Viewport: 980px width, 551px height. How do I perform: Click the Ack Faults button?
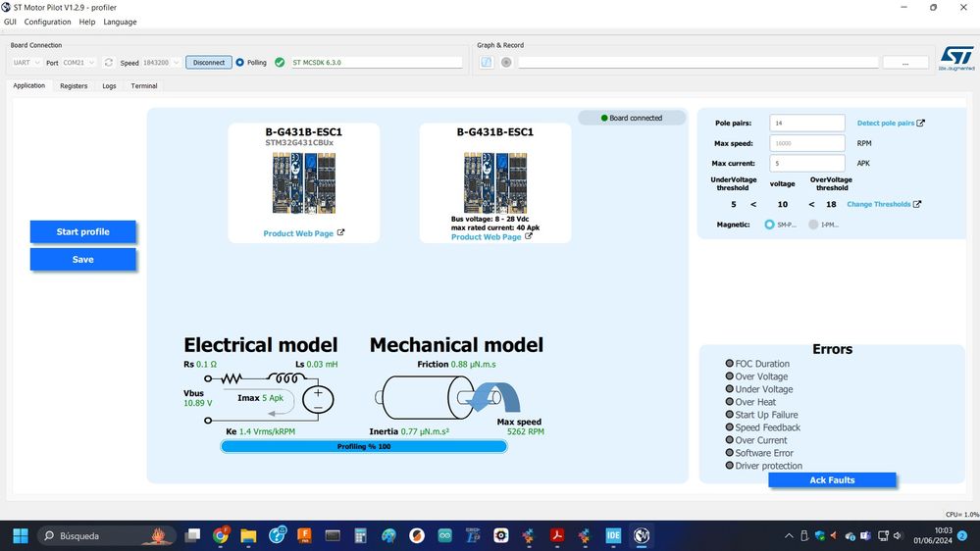[832, 479]
